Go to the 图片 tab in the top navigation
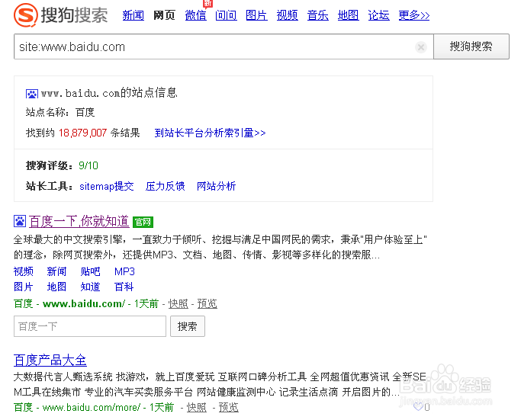 (x=256, y=15)
